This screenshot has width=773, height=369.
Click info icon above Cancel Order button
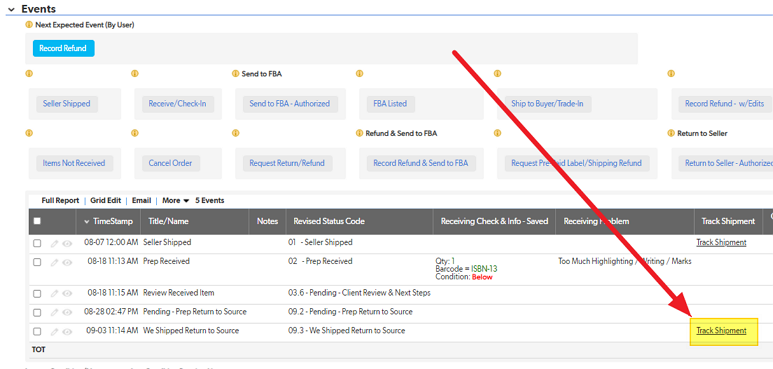[x=135, y=133]
